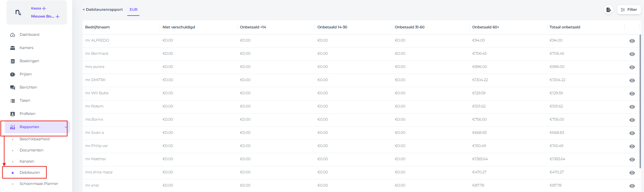The image size is (644, 192).
Task: Click the Taken list icon
Action: [13, 101]
